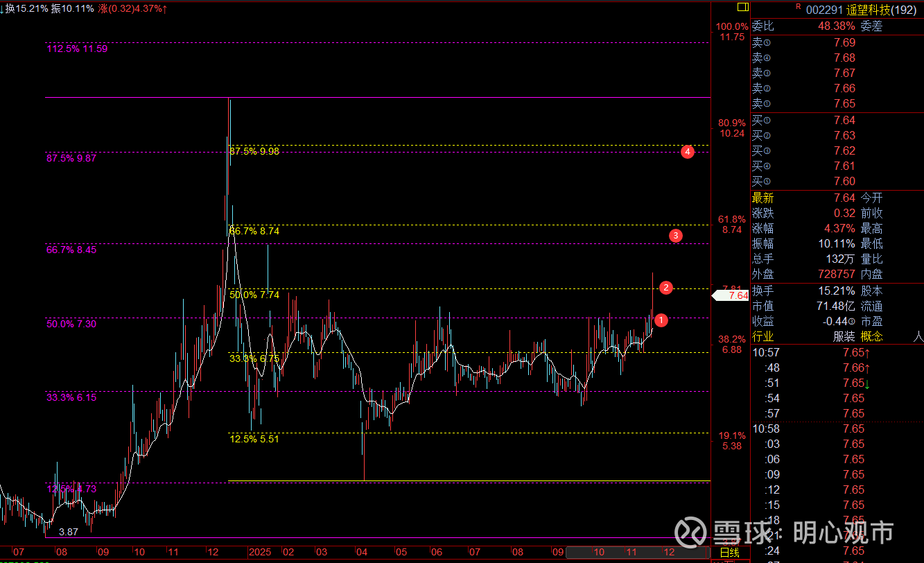Click the 10:58 tick trade row

pos(837,428)
